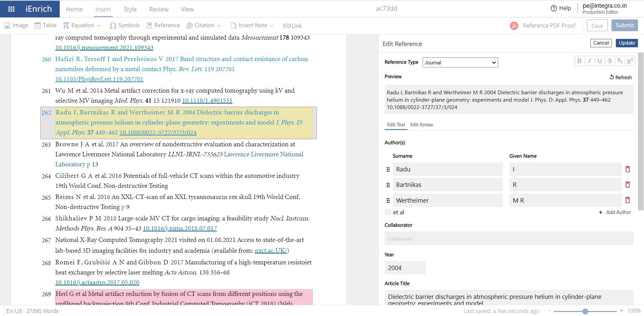644x316 pixels.
Task: Open the Reference PDF Proof icon
Action: pyautogui.click(x=514, y=26)
